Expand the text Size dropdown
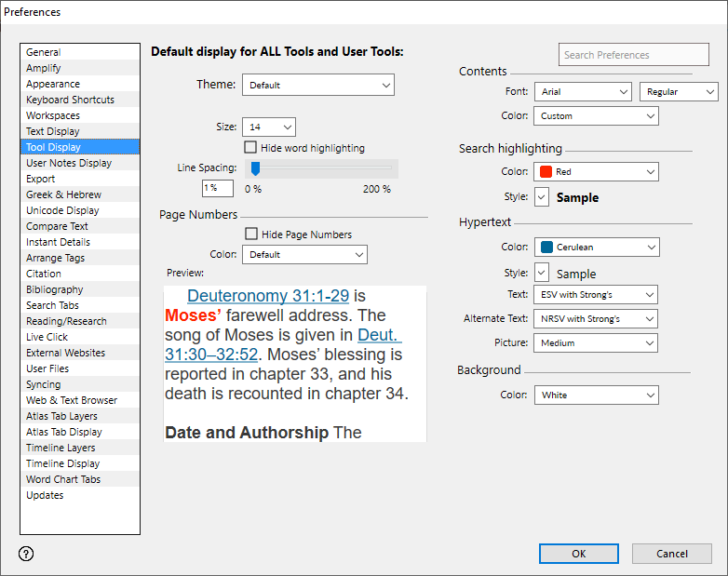Image resolution: width=728 pixels, height=576 pixels. click(269, 127)
